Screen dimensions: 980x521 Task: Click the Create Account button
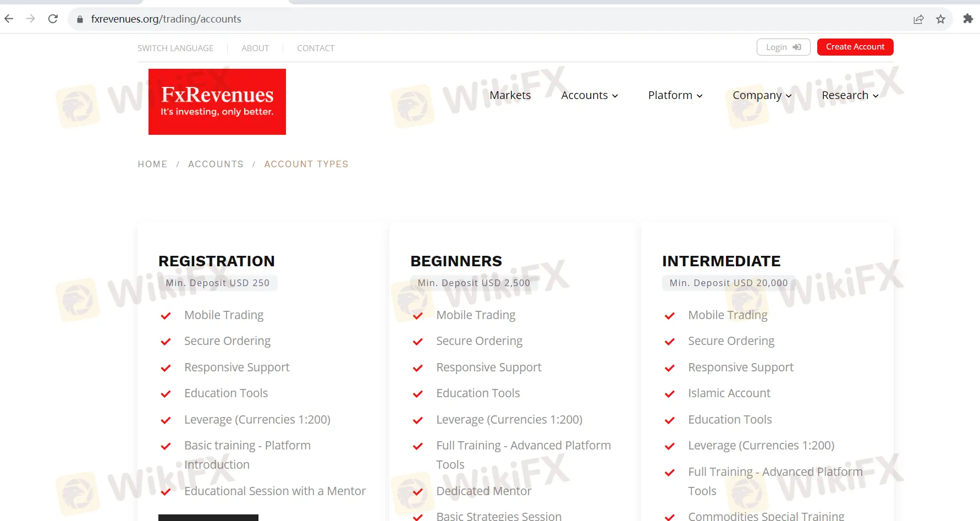[855, 47]
